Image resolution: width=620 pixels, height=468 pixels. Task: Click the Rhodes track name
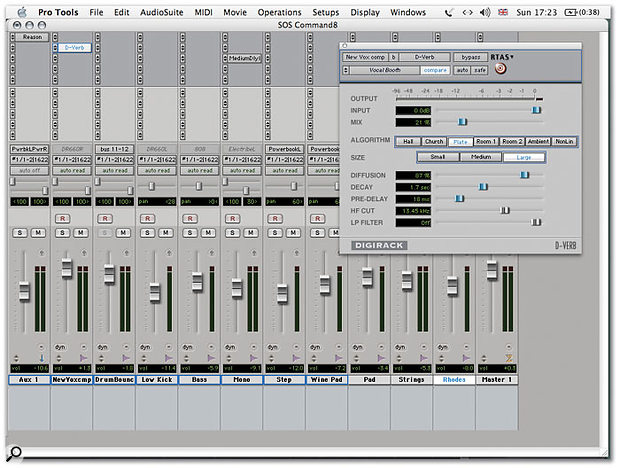click(454, 380)
